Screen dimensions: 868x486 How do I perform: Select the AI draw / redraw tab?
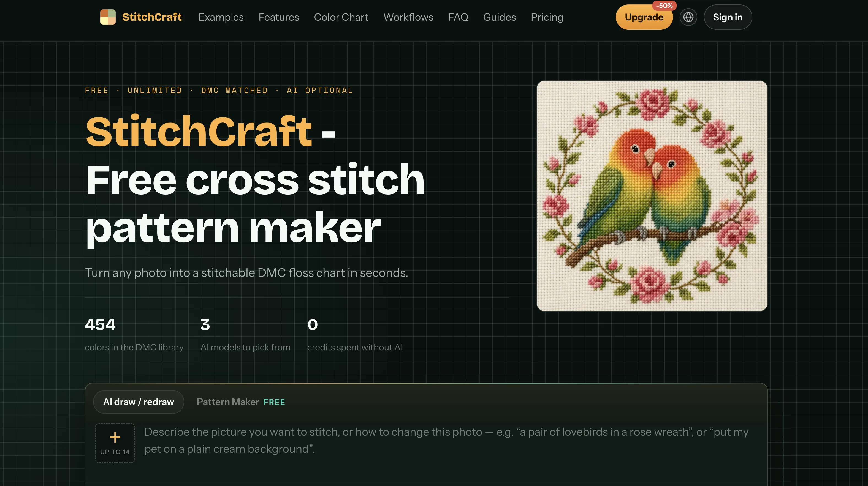click(x=139, y=402)
